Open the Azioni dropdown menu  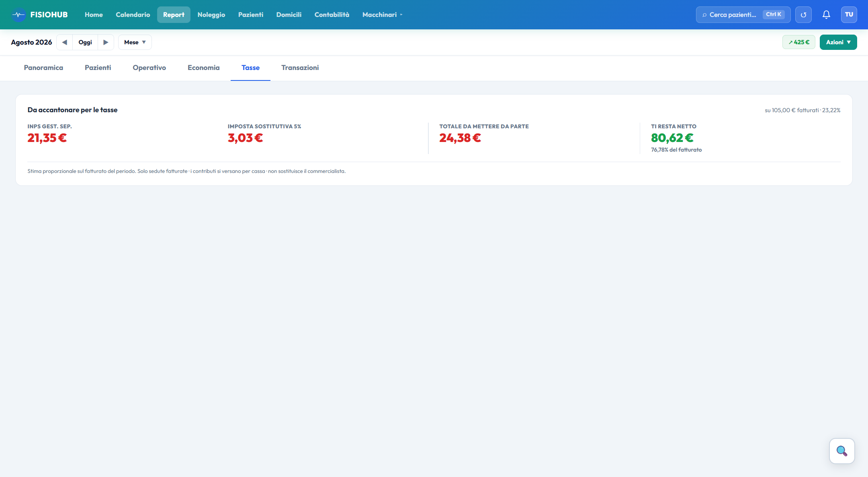[x=838, y=42]
